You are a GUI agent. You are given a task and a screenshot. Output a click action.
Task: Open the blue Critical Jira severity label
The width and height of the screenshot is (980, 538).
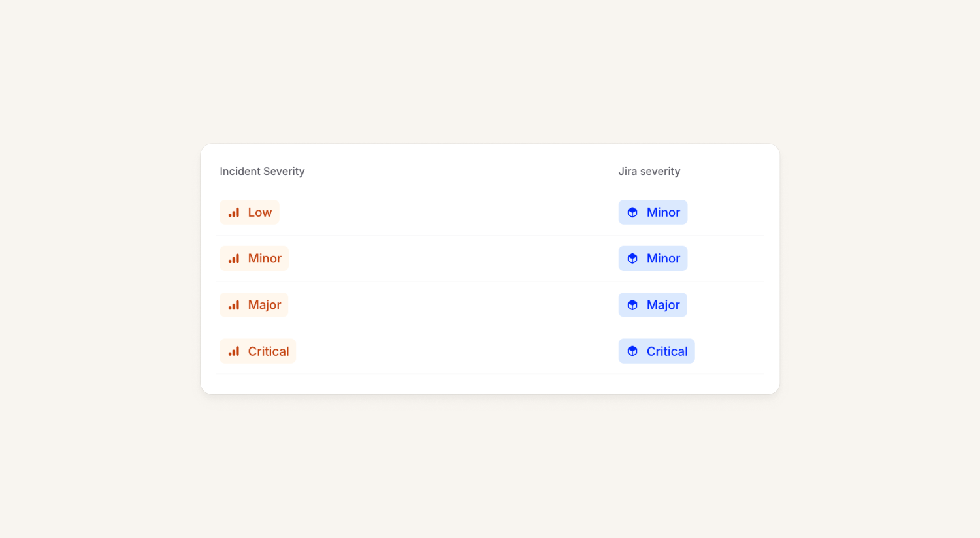click(x=667, y=351)
